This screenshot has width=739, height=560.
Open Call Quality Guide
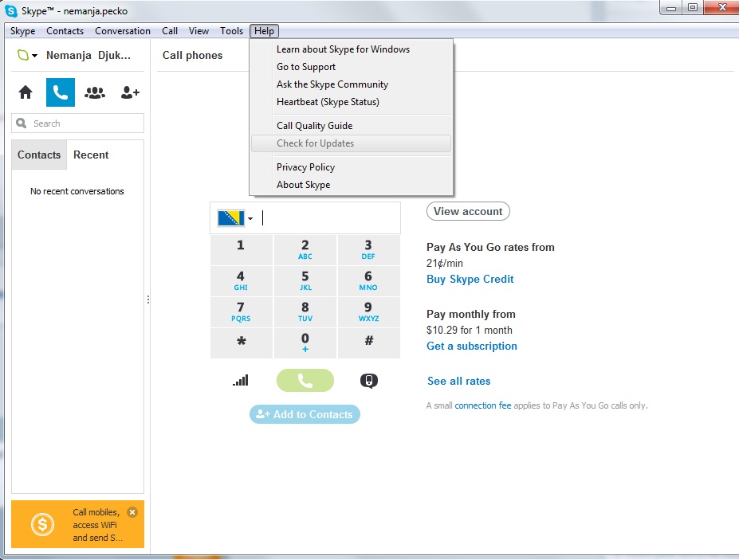(351, 126)
